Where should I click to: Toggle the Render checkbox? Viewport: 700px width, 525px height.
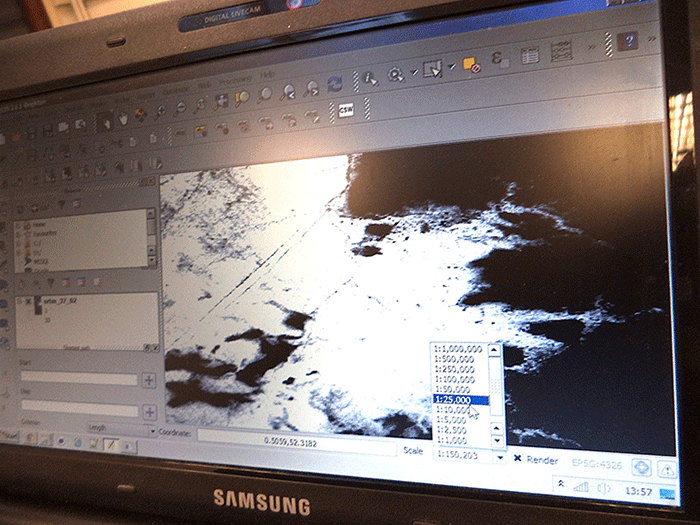point(517,458)
